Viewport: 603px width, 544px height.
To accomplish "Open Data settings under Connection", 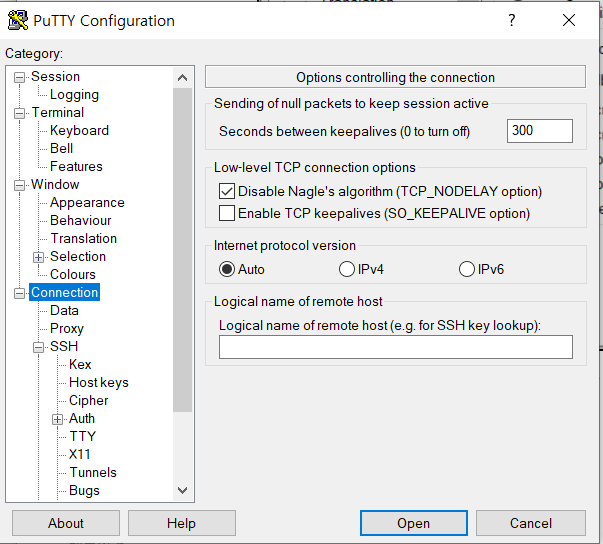I will coord(64,311).
